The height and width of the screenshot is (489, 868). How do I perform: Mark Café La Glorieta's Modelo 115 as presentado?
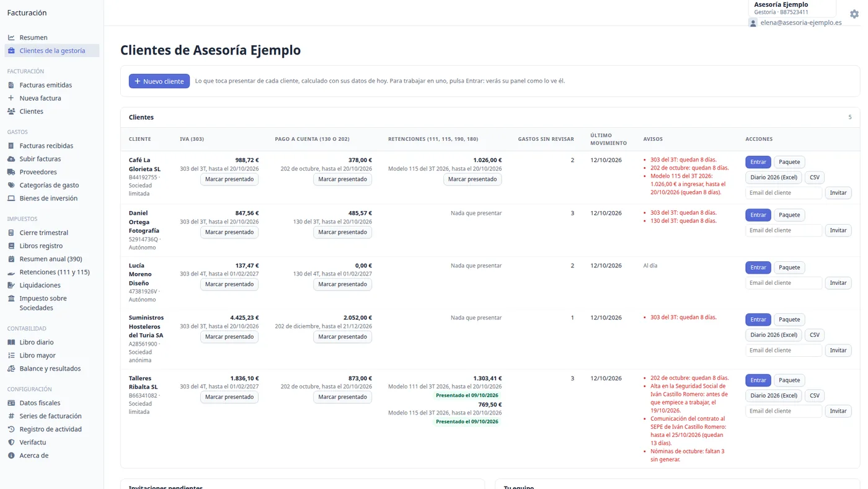pos(472,179)
